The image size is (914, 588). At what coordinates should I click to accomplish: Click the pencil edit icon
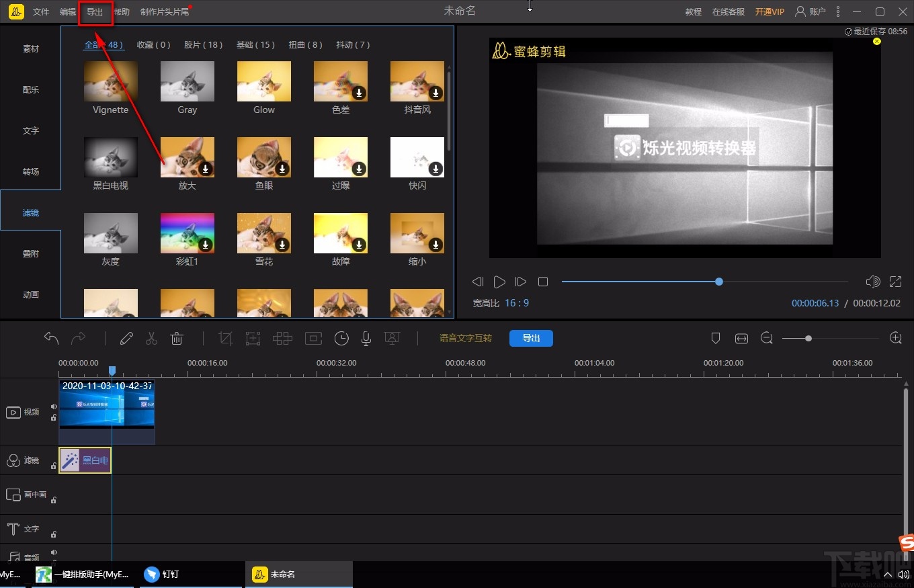(126, 339)
